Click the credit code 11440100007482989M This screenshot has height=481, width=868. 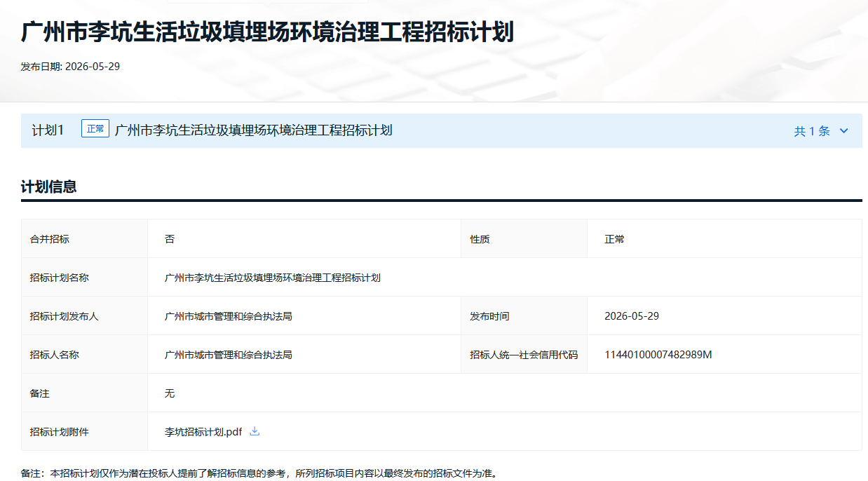click(658, 355)
